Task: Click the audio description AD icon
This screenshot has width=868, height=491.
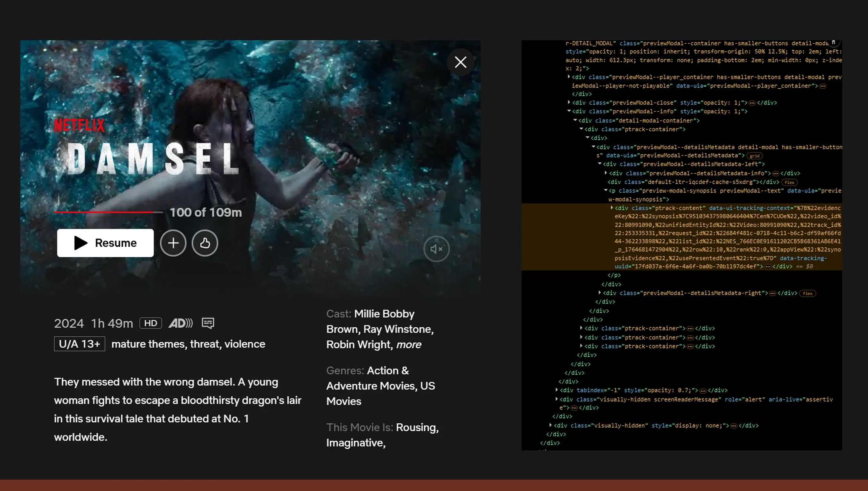Action: [x=180, y=323]
